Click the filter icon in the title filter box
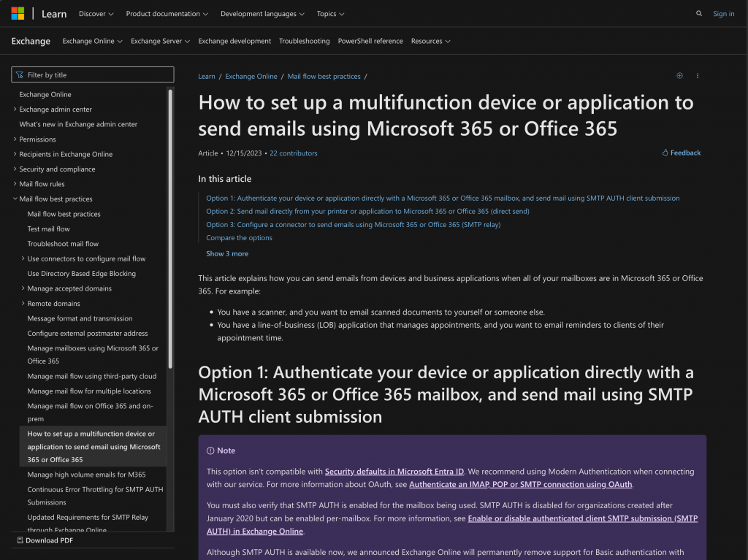Image resolution: width=748 pixels, height=560 pixels. (20, 74)
